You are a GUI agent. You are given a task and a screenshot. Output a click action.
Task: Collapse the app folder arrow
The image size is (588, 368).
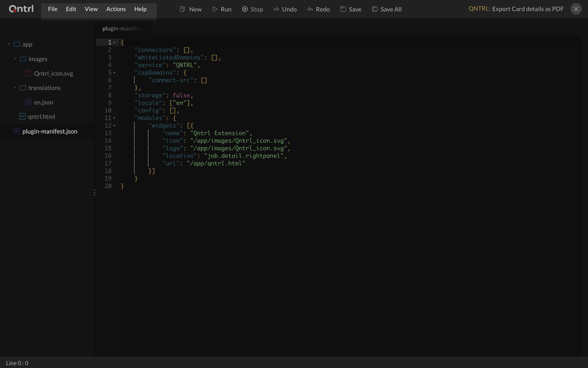pyautogui.click(x=9, y=44)
